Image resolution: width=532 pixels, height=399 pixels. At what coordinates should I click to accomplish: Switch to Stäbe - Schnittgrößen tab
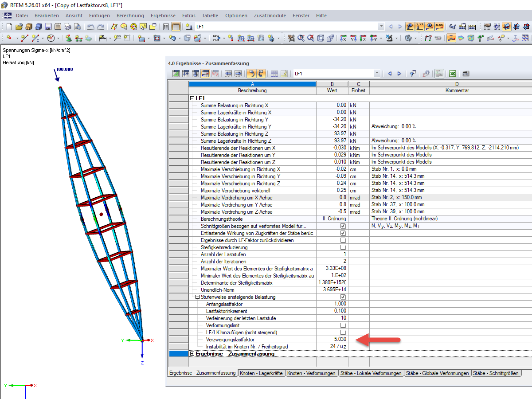[496, 373]
